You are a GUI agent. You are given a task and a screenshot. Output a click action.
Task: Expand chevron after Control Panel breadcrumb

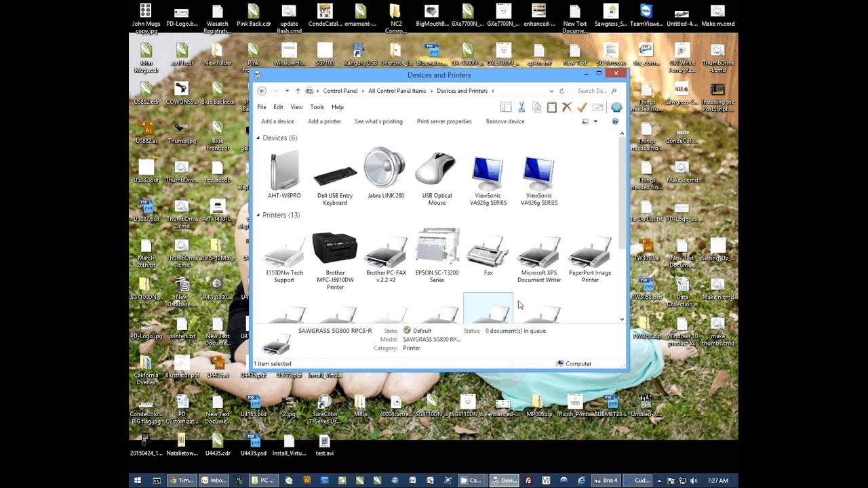363,91
